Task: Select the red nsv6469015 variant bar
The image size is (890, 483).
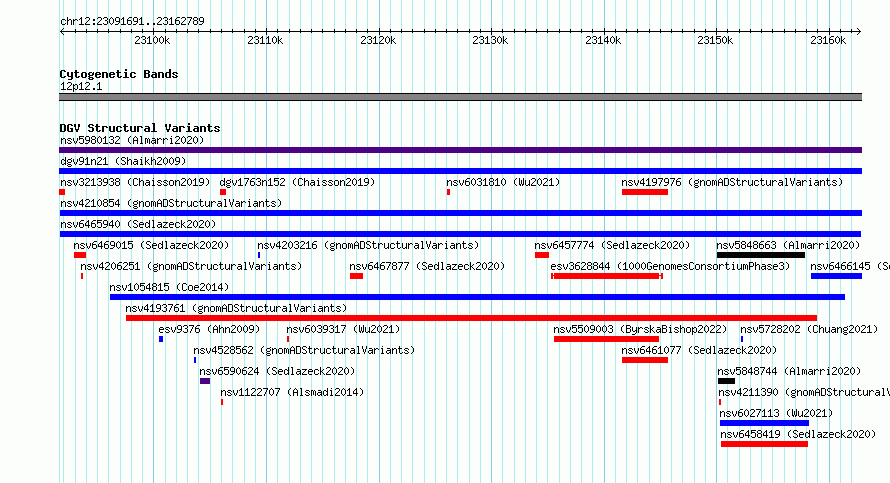Action: [80, 255]
